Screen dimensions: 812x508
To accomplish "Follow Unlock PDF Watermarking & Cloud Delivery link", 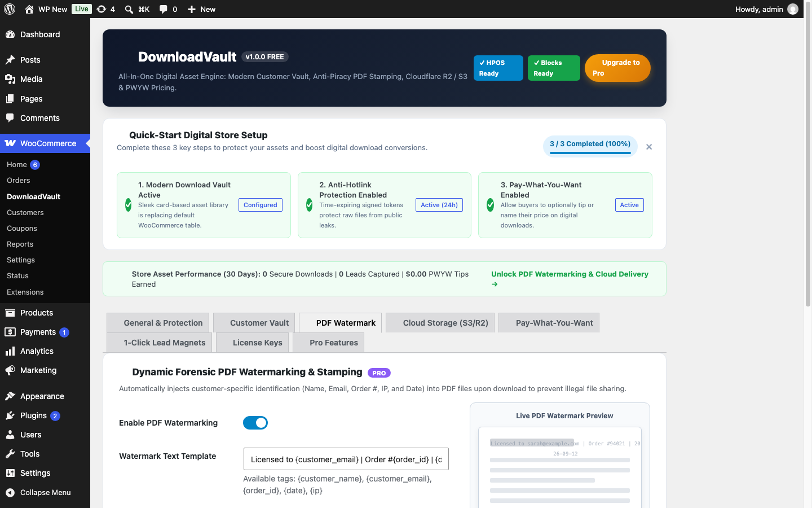I will point(570,279).
